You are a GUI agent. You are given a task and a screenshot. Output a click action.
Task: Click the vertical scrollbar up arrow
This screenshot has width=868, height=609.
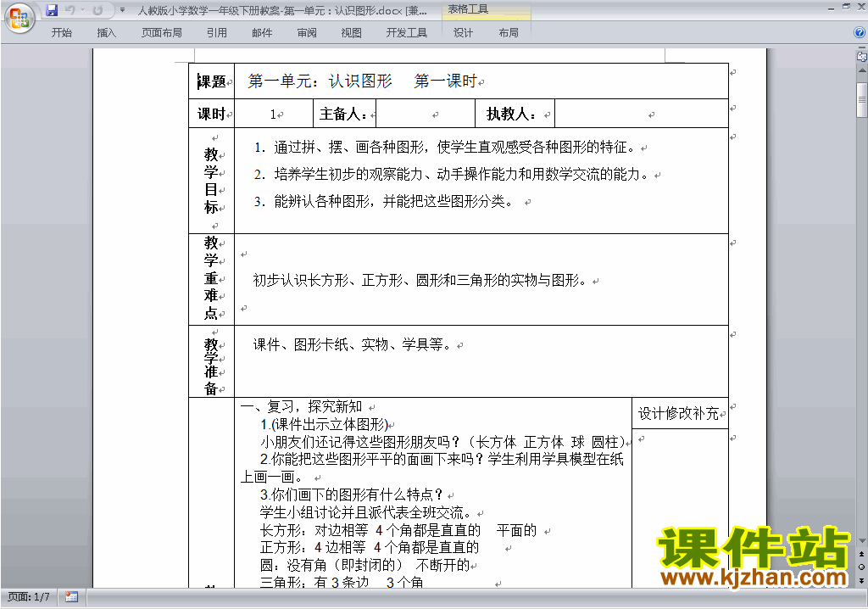861,71
